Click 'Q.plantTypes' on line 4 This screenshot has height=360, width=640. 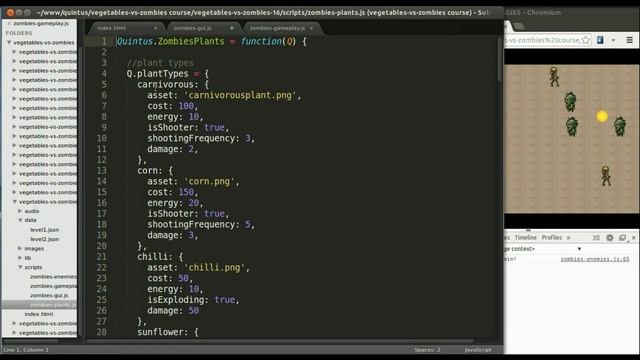pos(158,73)
